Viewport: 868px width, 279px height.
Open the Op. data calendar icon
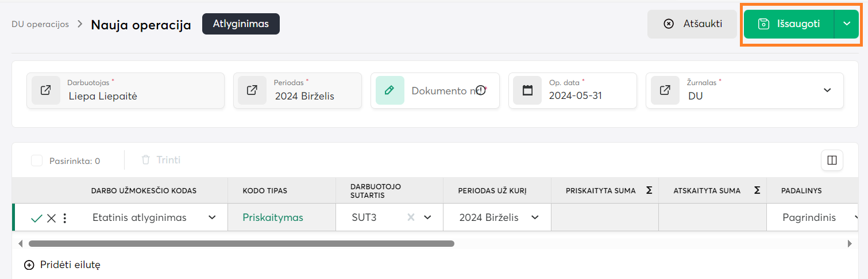[x=527, y=90]
